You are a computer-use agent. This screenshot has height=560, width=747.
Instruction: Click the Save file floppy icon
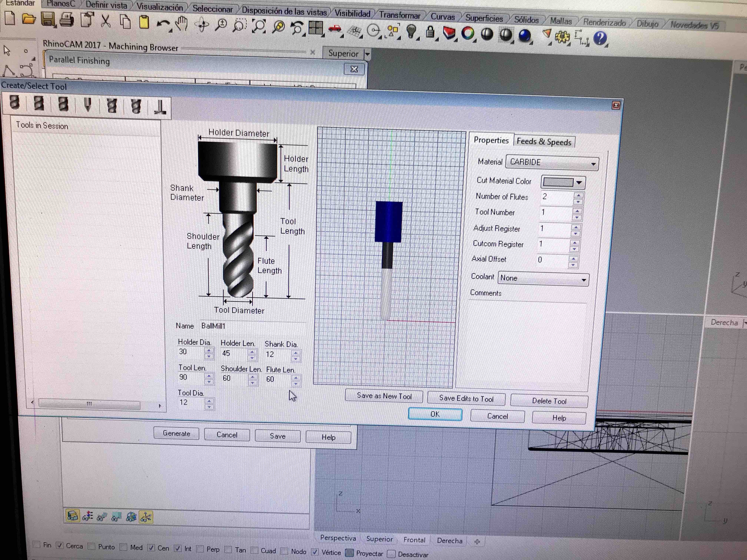[48, 20]
